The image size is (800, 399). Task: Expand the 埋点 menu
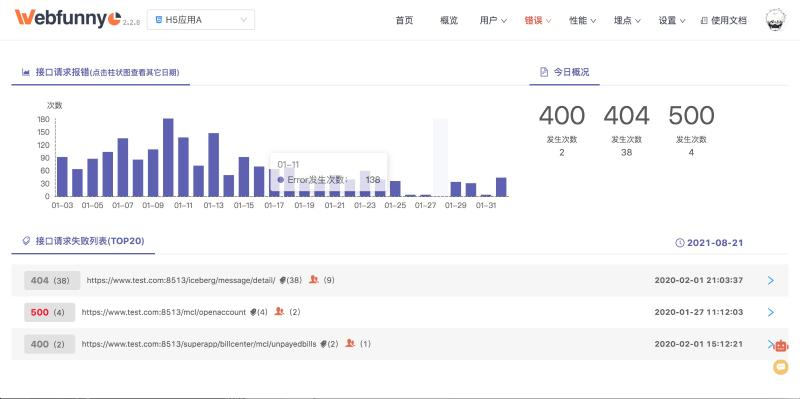coord(627,20)
